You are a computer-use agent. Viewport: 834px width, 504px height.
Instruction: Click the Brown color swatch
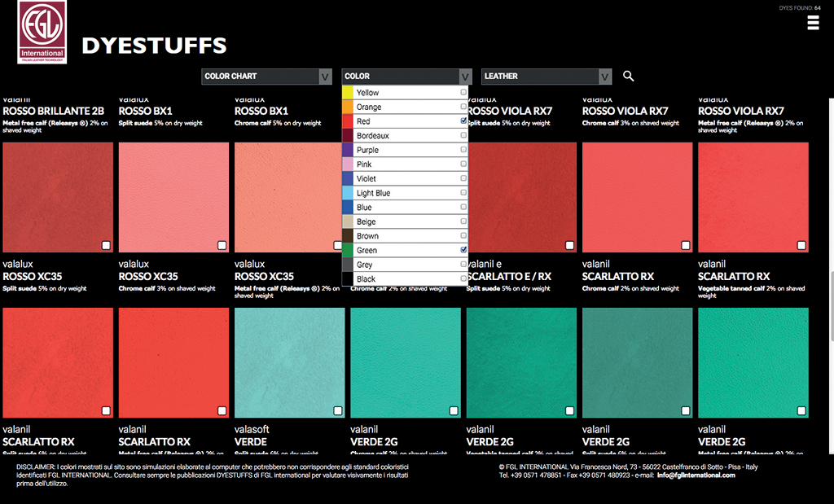[347, 236]
